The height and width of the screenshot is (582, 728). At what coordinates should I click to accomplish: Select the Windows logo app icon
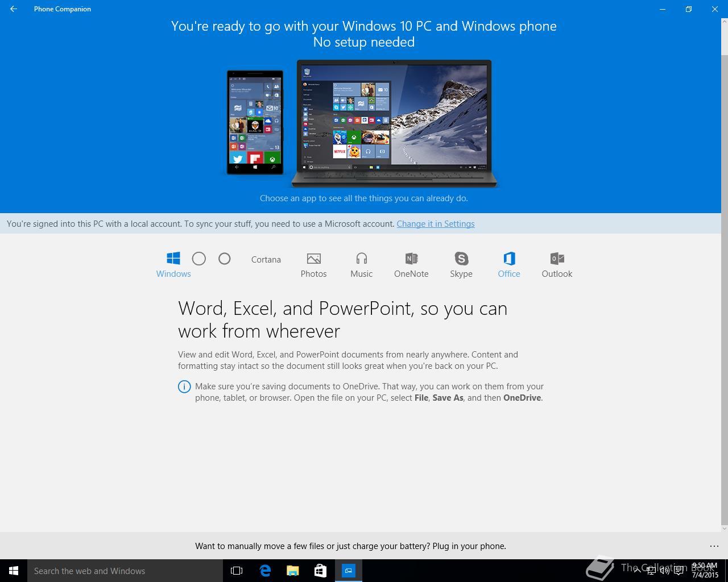(x=173, y=259)
